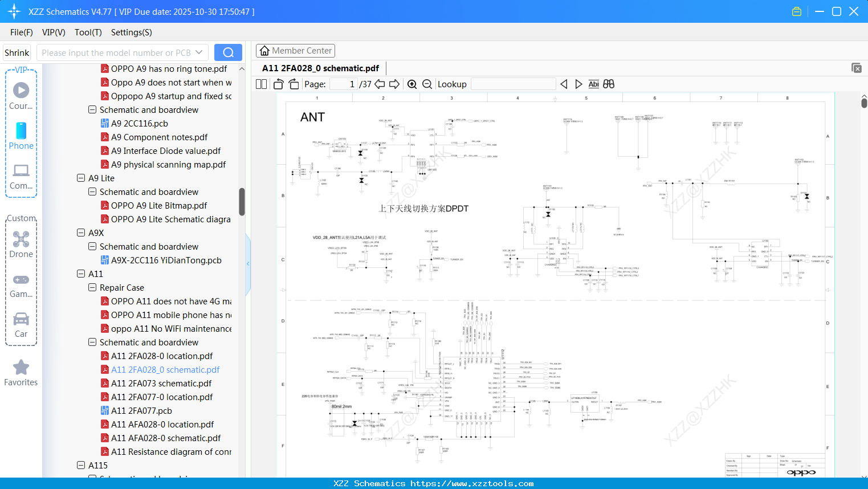Collapse the A11 tree node

tap(81, 274)
